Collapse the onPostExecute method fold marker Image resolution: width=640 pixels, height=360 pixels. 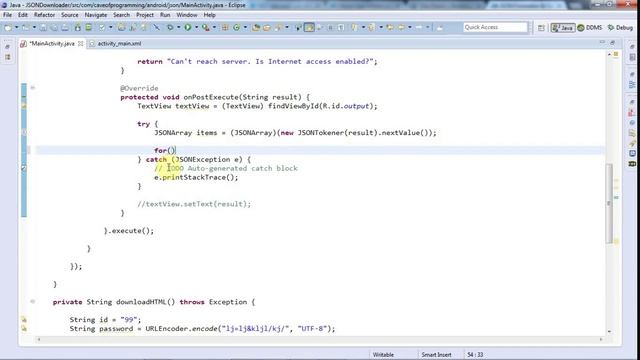33,88
